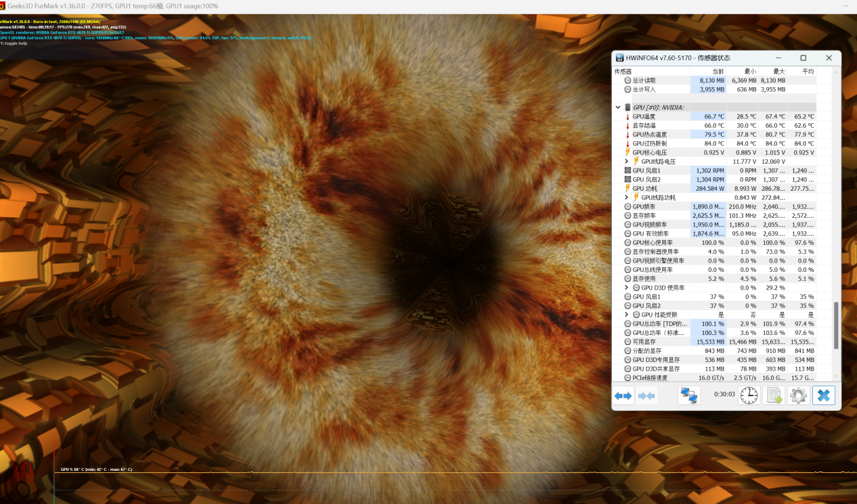Click the blue X close sensors button
The width and height of the screenshot is (857, 504).
[824, 396]
